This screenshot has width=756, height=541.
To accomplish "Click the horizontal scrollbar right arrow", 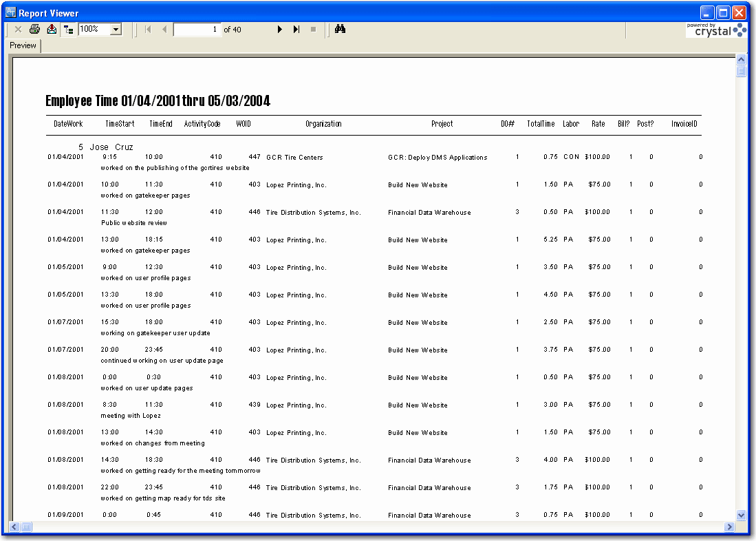I will tap(729, 527).
